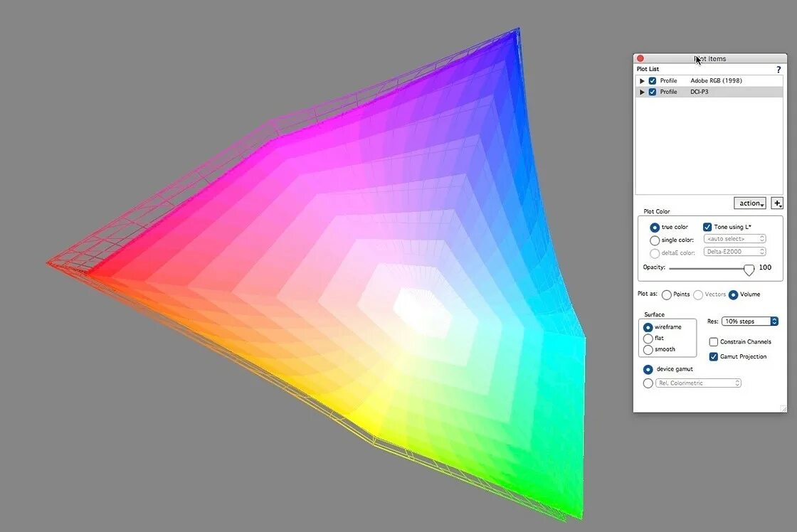
Task: Uncheck the Adobe RGB (1998) profile checkbox
Action: tap(653, 81)
